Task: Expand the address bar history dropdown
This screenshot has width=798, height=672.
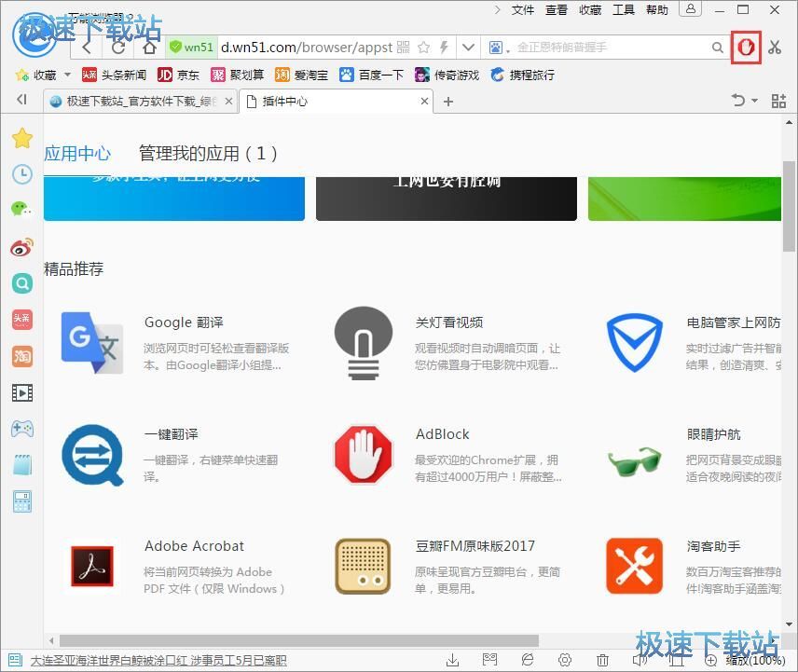Action: (x=468, y=48)
